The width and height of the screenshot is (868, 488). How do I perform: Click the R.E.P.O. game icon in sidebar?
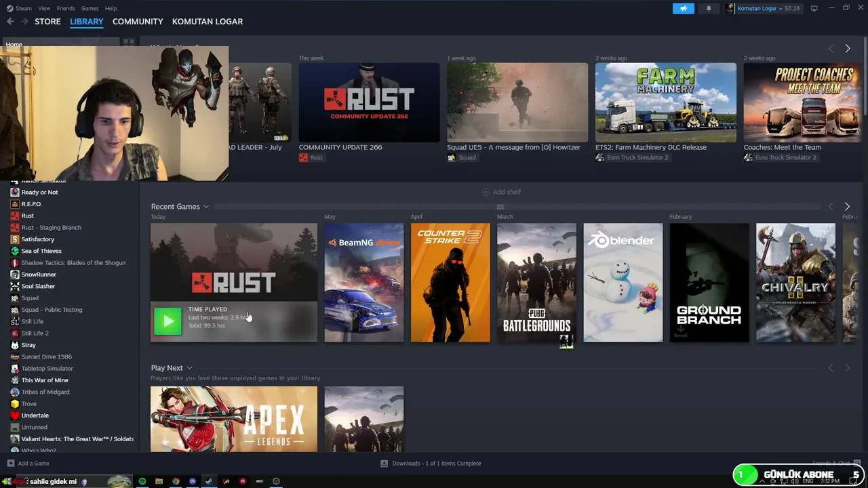click(15, 204)
